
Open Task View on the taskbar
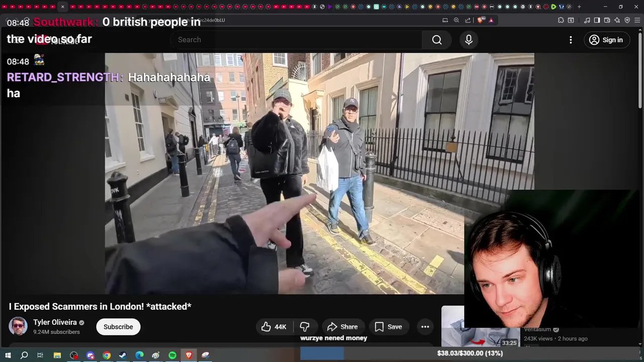click(x=40, y=355)
